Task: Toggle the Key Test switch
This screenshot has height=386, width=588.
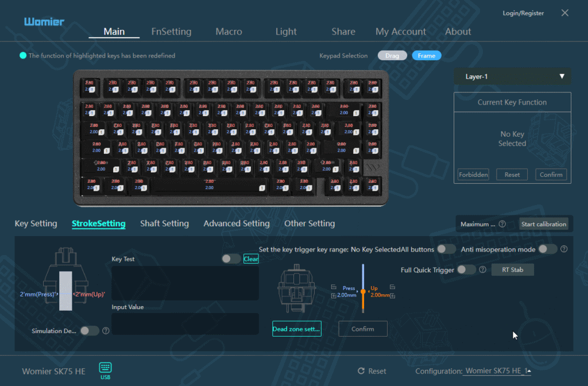Action: coord(231,258)
